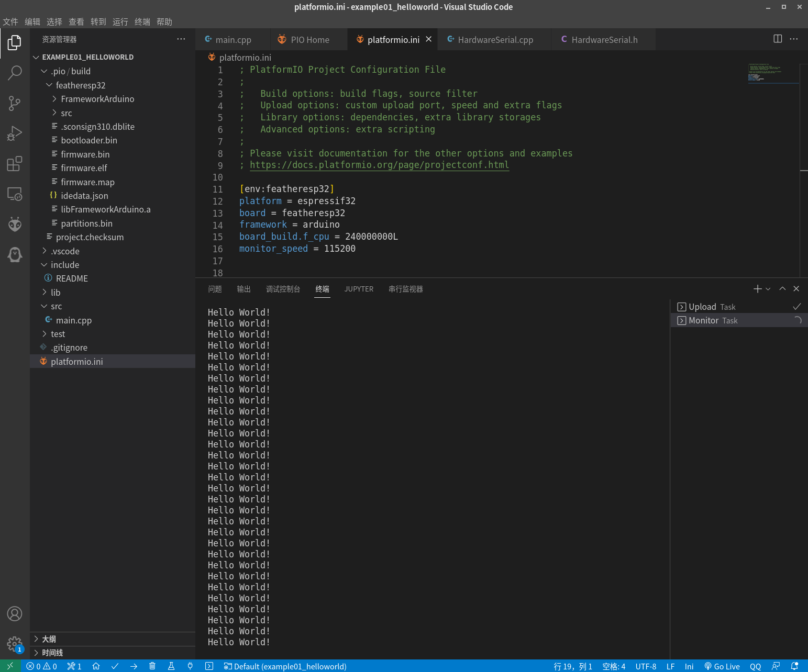Screen dimensions: 808x672
Task: Click the serial monitor plug icon in status bar
Action: point(190,666)
